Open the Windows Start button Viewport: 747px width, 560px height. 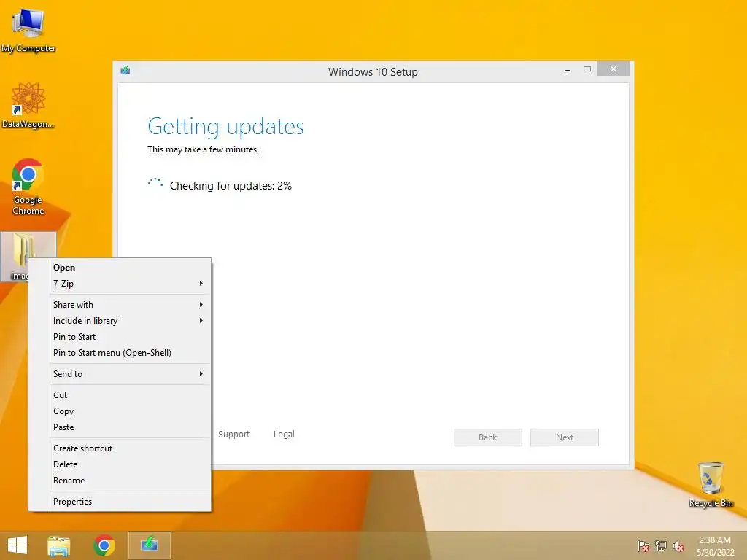pos(18,545)
